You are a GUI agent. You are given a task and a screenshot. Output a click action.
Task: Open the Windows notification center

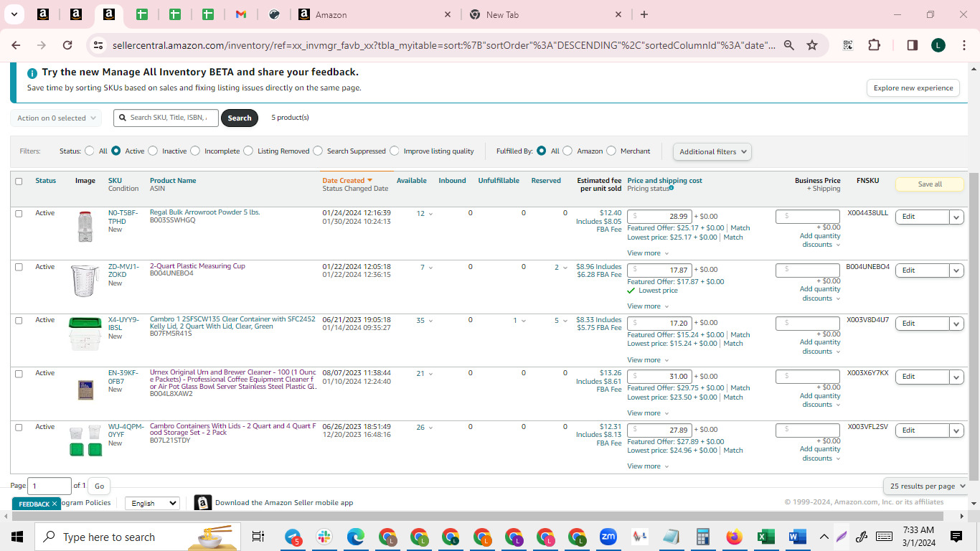click(x=956, y=537)
